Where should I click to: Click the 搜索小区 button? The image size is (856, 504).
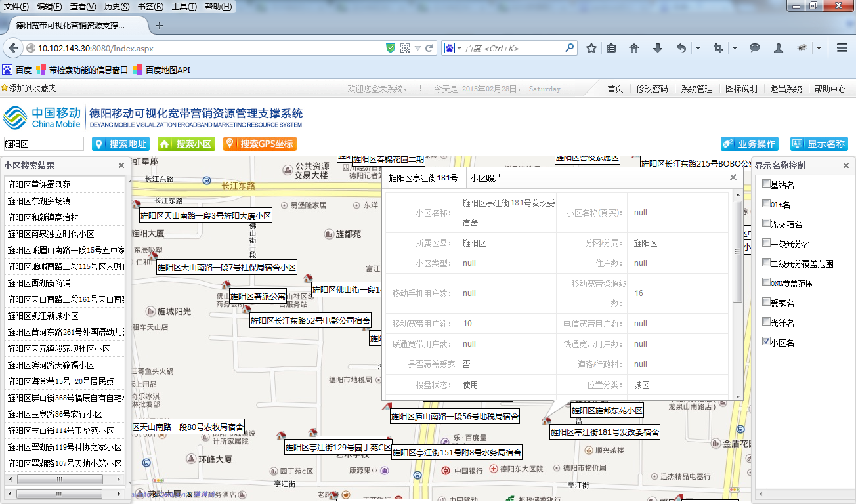186,144
